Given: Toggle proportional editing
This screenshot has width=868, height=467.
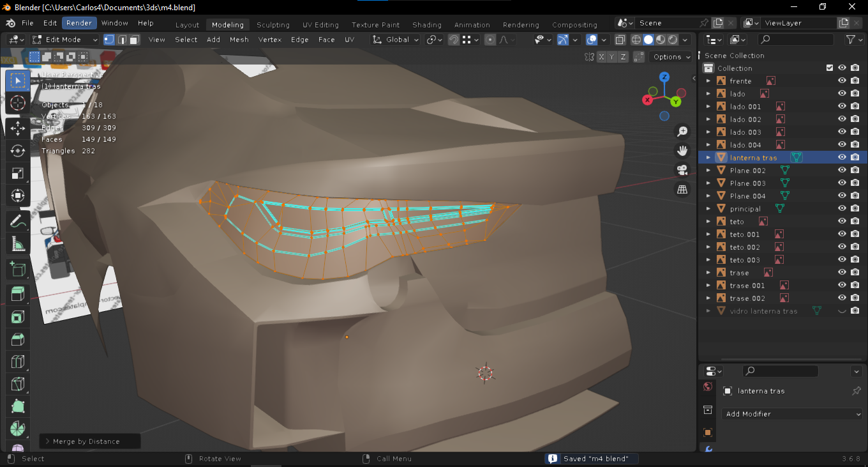Looking at the screenshot, I should [x=490, y=40].
